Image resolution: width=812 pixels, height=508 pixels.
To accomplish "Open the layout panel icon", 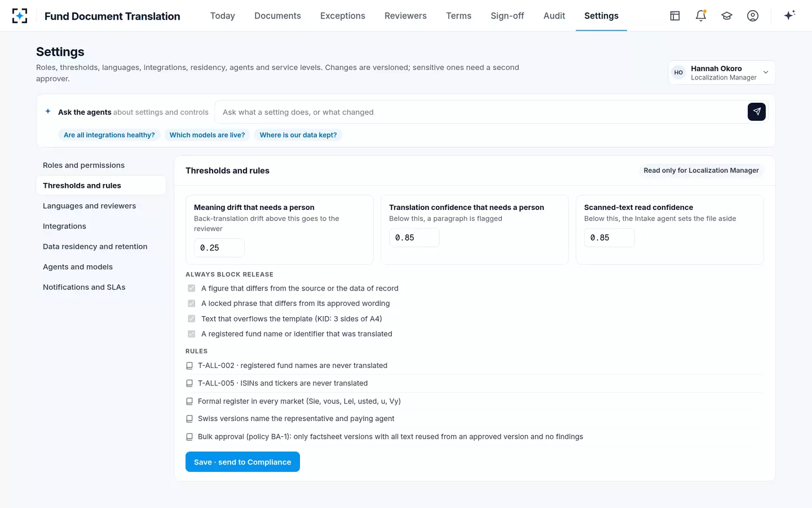I will [675, 16].
